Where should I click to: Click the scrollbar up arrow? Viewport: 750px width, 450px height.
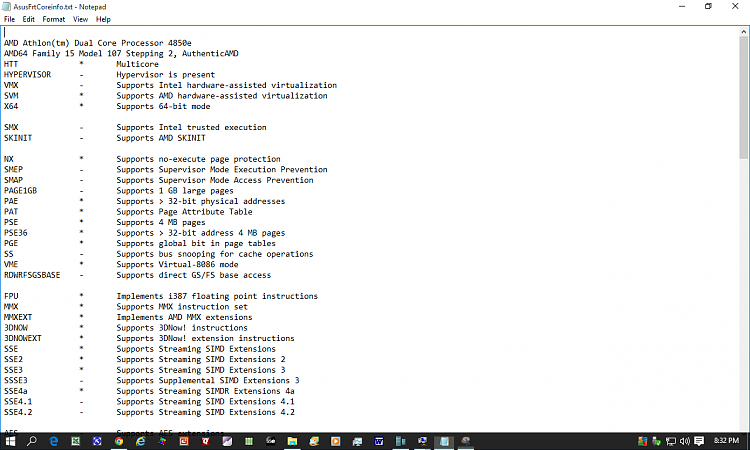pos(743,32)
